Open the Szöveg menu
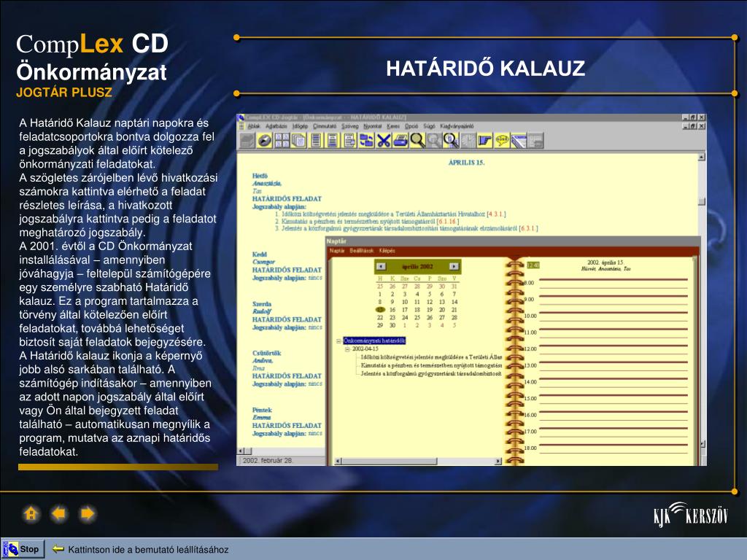The height and width of the screenshot is (560, 747). (x=349, y=126)
